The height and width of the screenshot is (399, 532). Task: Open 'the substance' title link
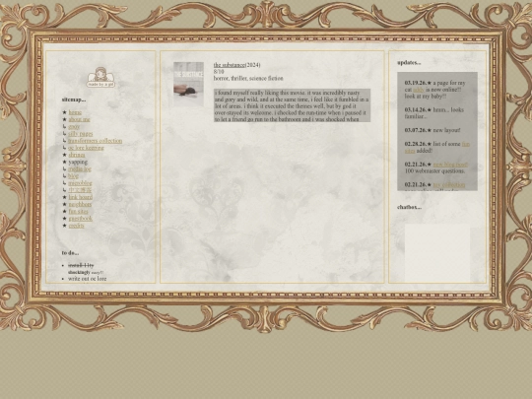pyautogui.click(x=229, y=65)
